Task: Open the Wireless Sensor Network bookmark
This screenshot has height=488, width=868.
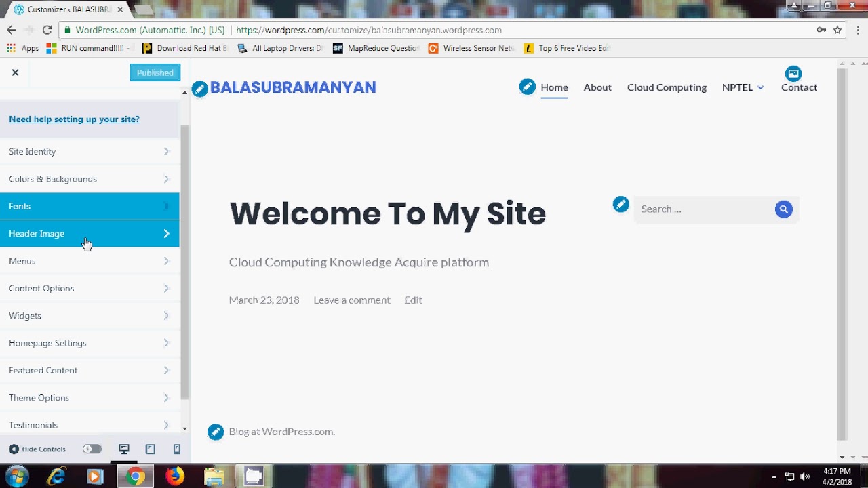Action: click(472, 48)
